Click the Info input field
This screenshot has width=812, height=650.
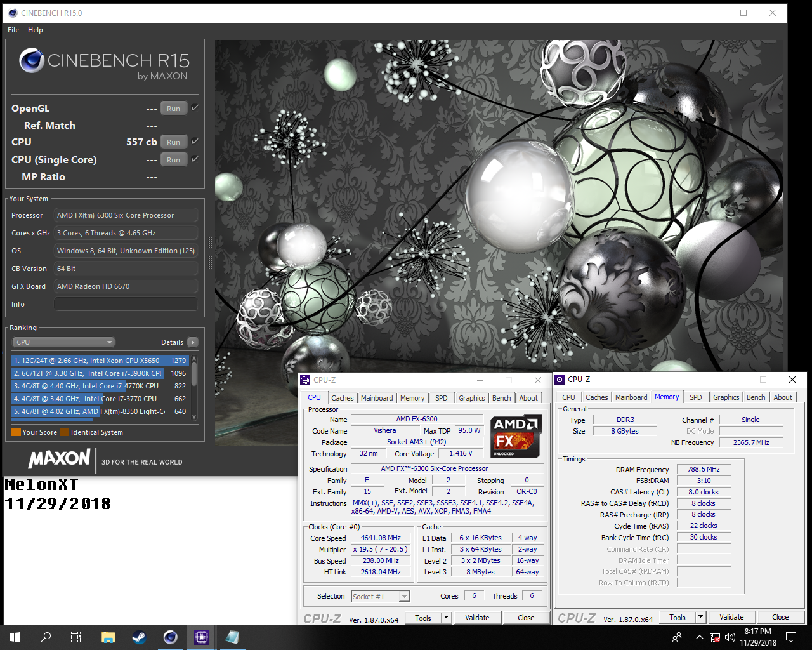pyautogui.click(x=126, y=304)
